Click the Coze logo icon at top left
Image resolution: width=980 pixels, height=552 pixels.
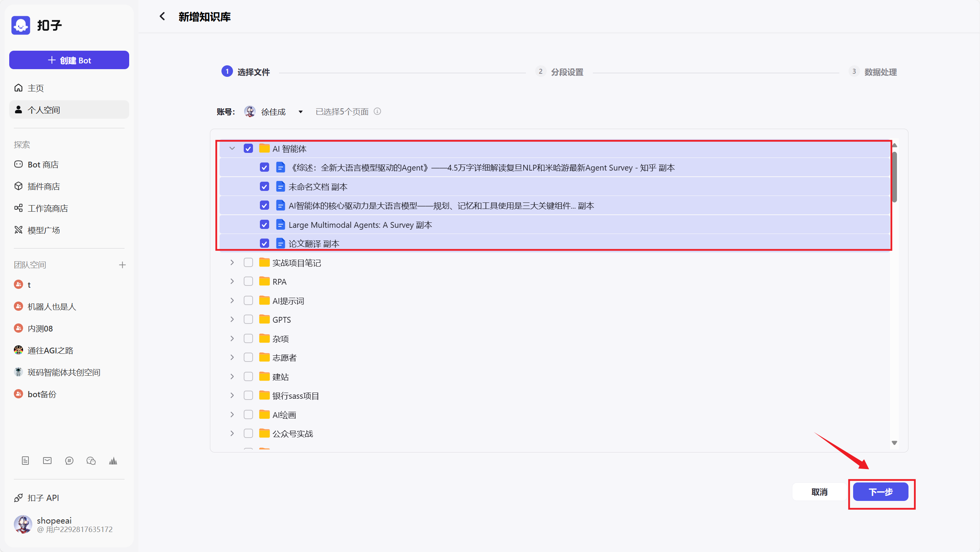(21, 25)
